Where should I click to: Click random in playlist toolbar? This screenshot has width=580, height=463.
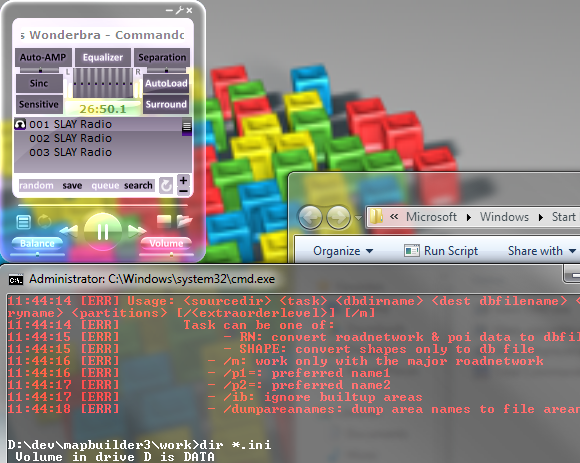tap(37, 185)
